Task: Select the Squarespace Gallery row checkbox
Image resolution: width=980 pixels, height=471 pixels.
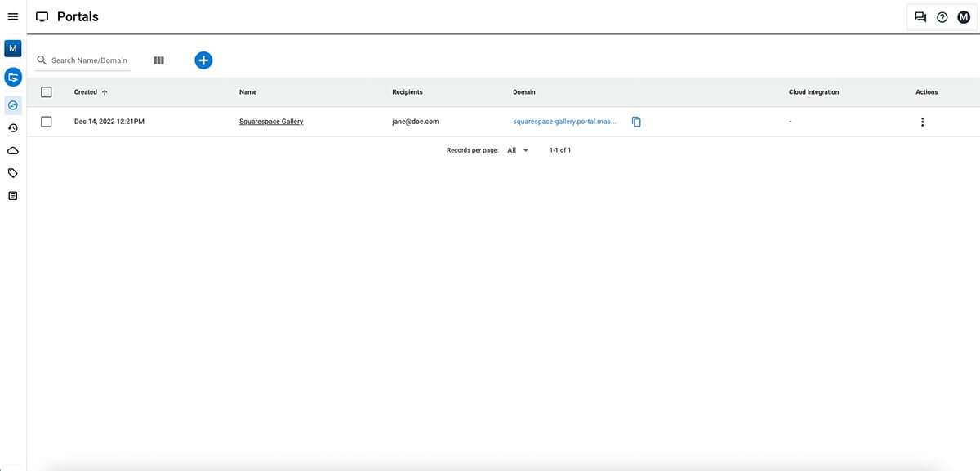Action: [47, 122]
